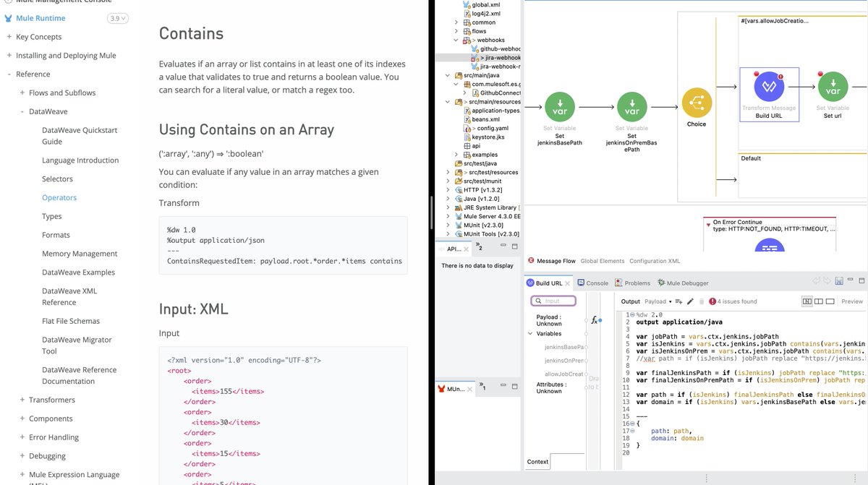Image resolution: width=868 pixels, height=485 pixels.
Task: Switch to the Global Elements tab
Action: point(603,261)
